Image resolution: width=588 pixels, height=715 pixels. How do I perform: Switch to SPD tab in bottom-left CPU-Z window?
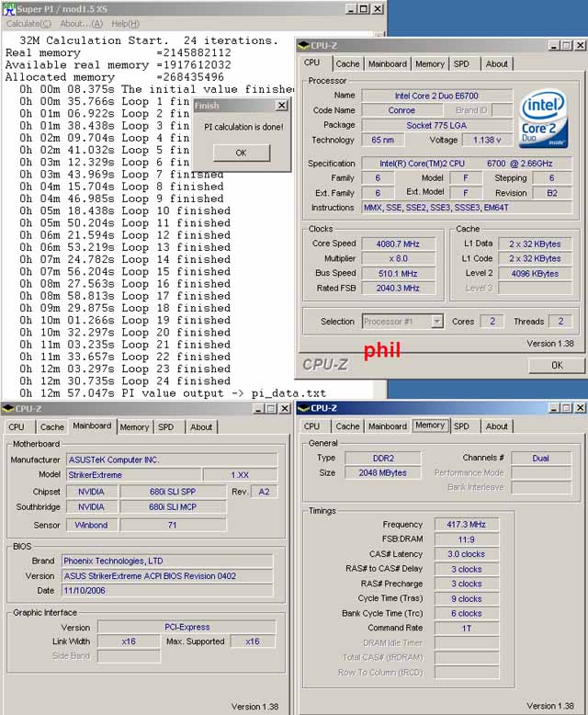pos(166,427)
